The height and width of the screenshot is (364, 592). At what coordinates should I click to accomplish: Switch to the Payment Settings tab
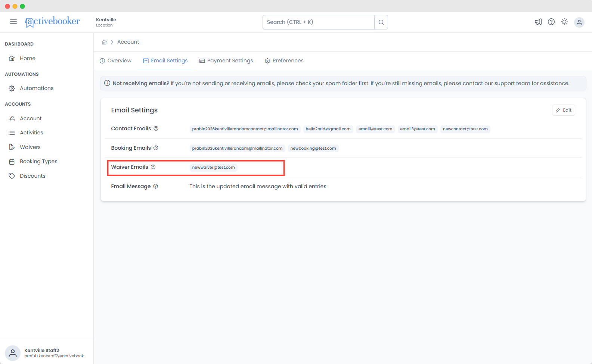pyautogui.click(x=226, y=60)
